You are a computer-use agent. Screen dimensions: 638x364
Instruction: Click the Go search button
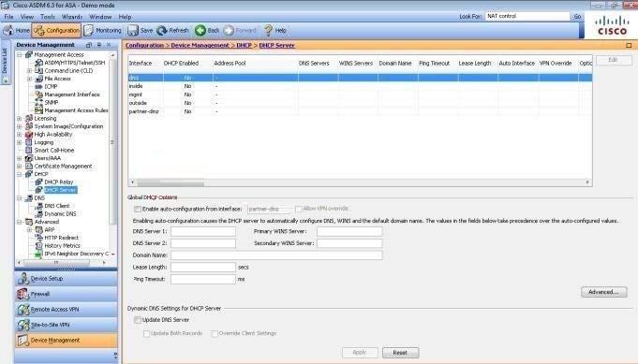tap(577, 16)
